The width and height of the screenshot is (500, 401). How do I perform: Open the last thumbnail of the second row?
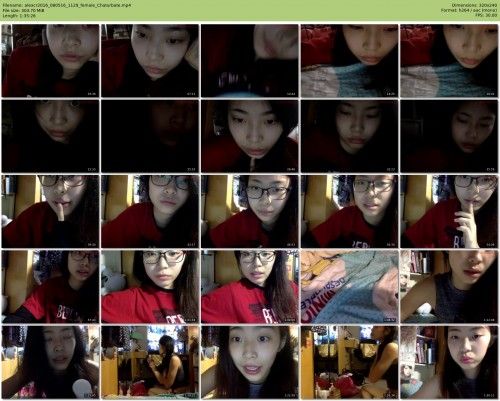(449, 136)
